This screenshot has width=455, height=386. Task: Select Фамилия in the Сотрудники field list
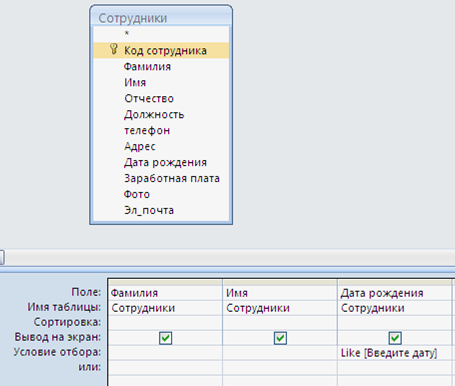[161, 66]
